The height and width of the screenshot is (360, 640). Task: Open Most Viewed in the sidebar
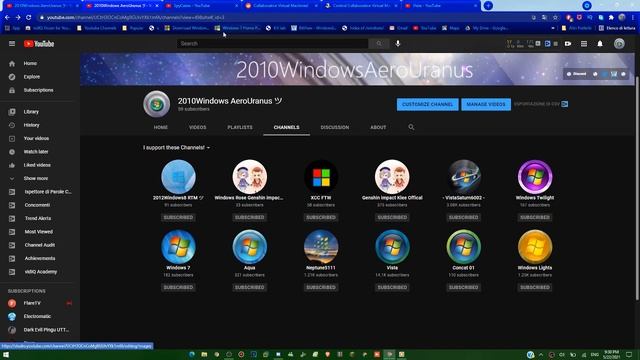point(39,232)
